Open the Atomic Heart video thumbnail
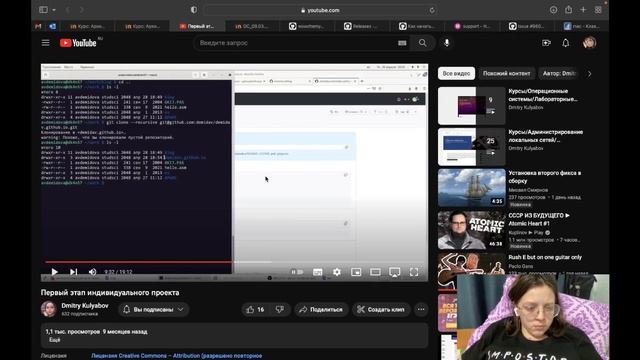 (x=471, y=230)
